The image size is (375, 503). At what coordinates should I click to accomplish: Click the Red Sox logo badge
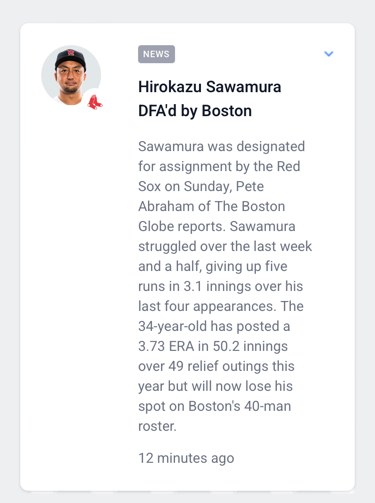(x=95, y=102)
